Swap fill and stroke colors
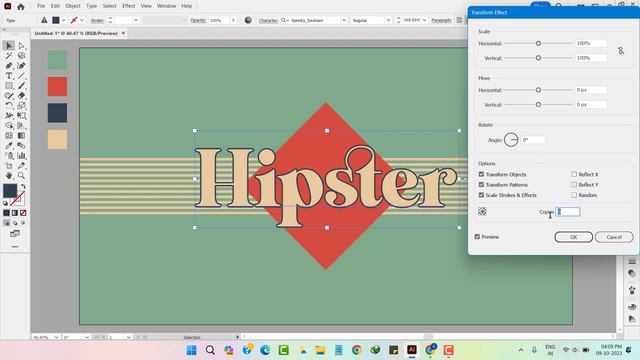Screen dimensions: 640x360 pyautogui.click(x=23, y=187)
